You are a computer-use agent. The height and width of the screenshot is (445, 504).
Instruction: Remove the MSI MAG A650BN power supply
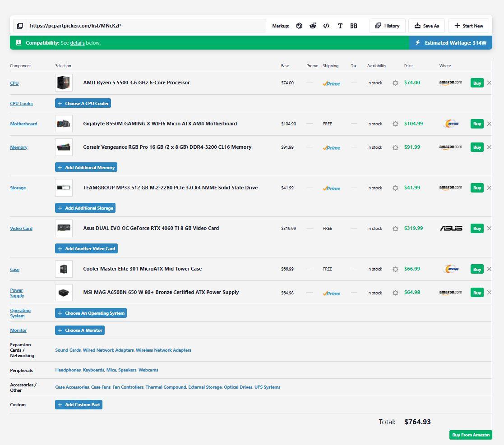pyautogui.click(x=489, y=293)
